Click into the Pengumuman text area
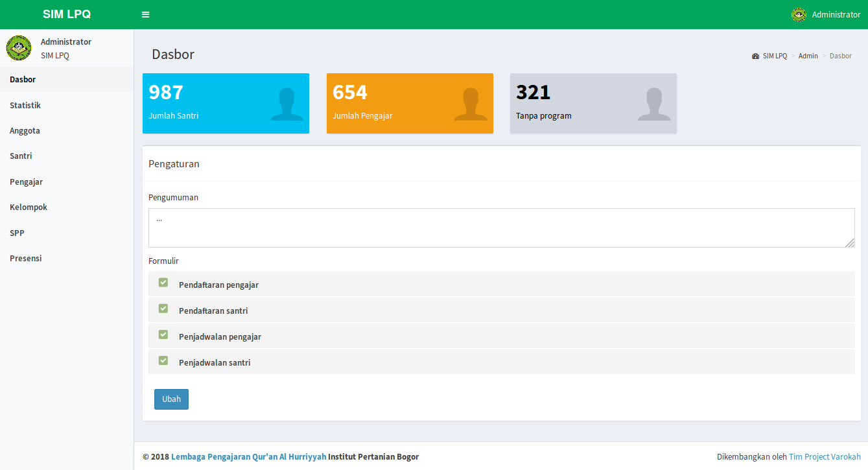This screenshot has width=868, height=470. pos(501,228)
